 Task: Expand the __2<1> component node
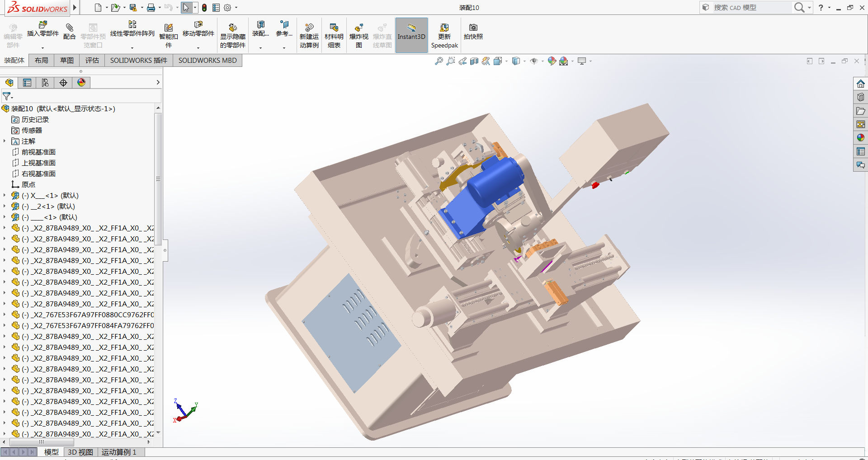tap(5, 206)
